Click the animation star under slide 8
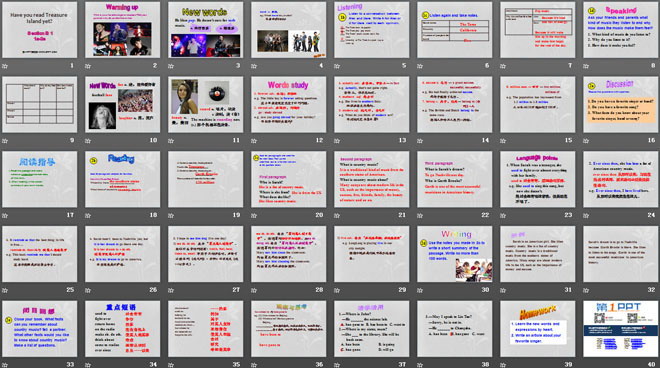This screenshot has width=660, height=368. pyautogui.click(x=586, y=66)
